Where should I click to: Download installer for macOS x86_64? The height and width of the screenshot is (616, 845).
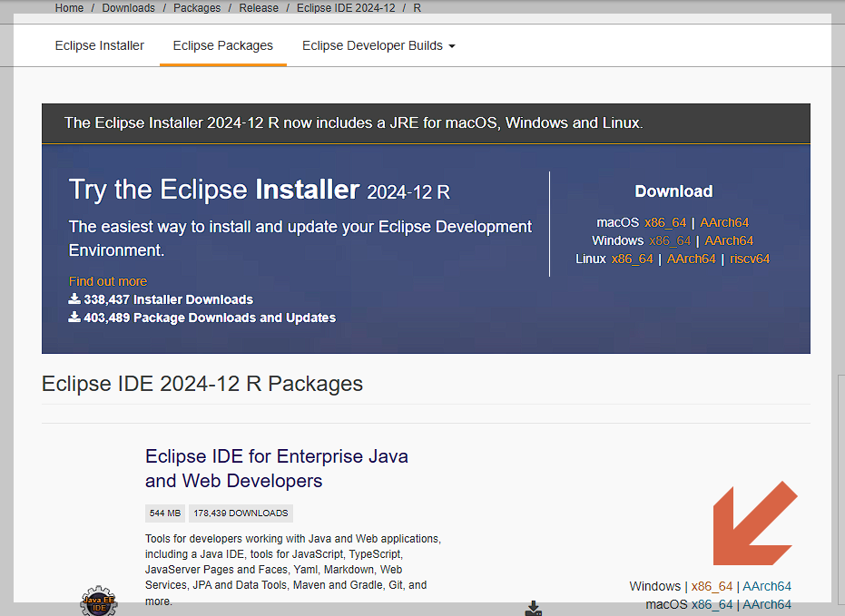point(665,222)
